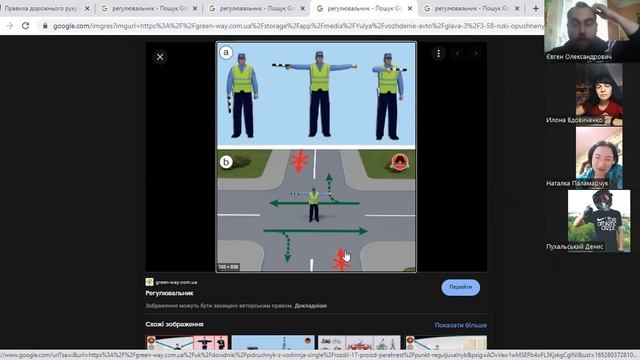640x360 pixels.
Task: Open the third similar image thumbnail
Action: tap(359, 342)
